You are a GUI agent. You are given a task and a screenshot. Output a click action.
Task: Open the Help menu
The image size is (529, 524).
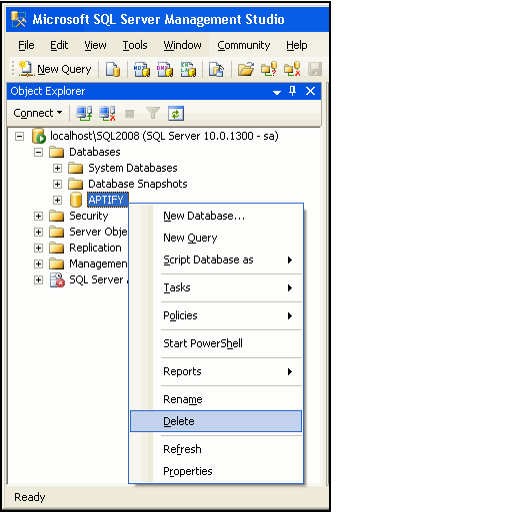point(297,45)
